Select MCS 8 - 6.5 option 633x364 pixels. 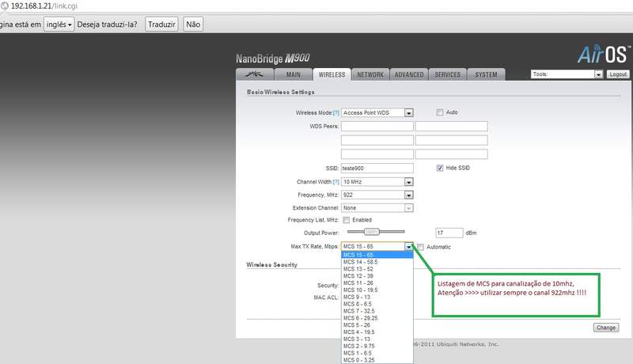(x=377, y=304)
